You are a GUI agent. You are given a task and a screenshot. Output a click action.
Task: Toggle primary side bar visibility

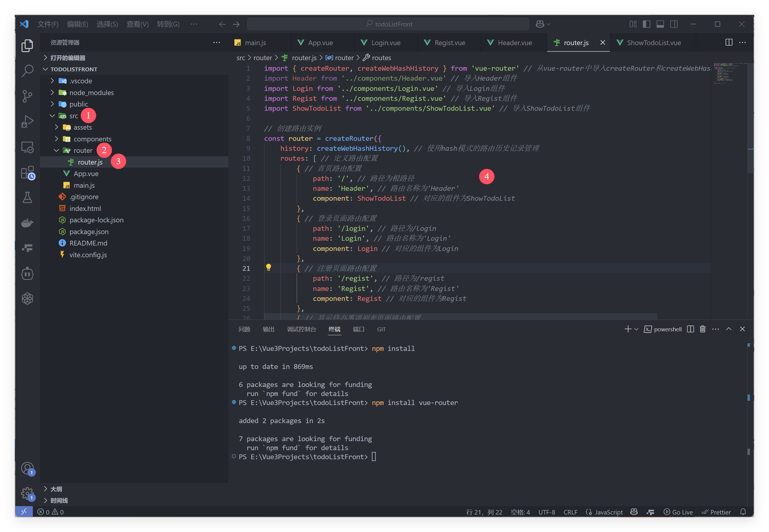(646, 24)
